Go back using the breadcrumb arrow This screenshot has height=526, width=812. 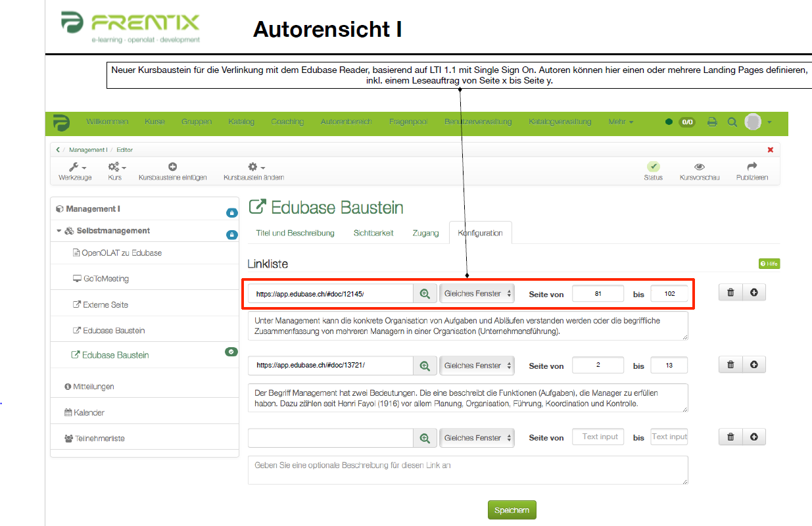click(x=58, y=150)
